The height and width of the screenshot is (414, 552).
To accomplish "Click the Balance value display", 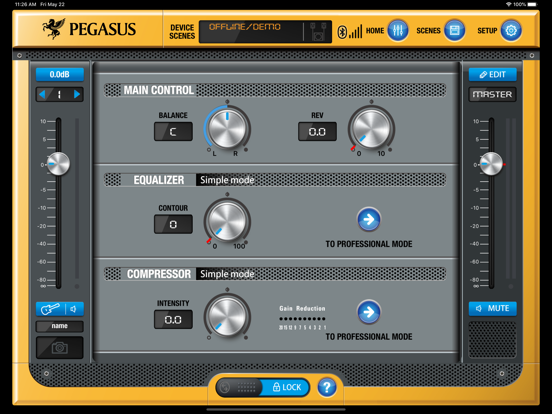I will coord(173,132).
